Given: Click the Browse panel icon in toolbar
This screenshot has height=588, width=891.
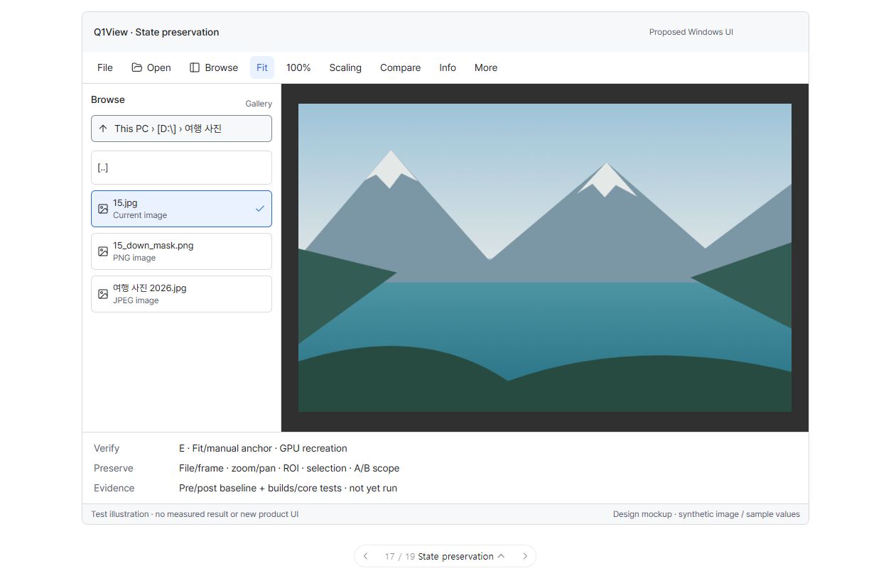Looking at the screenshot, I should point(195,67).
